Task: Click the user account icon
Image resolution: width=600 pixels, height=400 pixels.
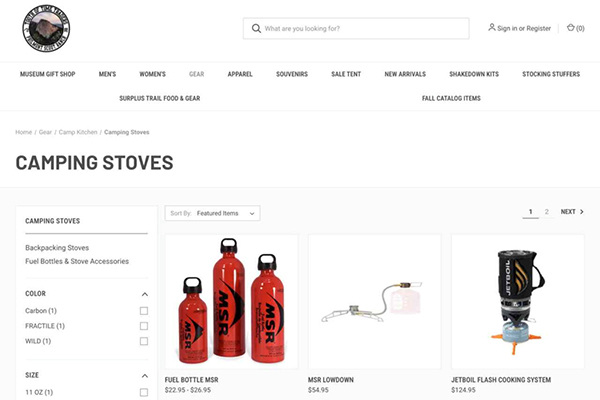Action: 491,28
